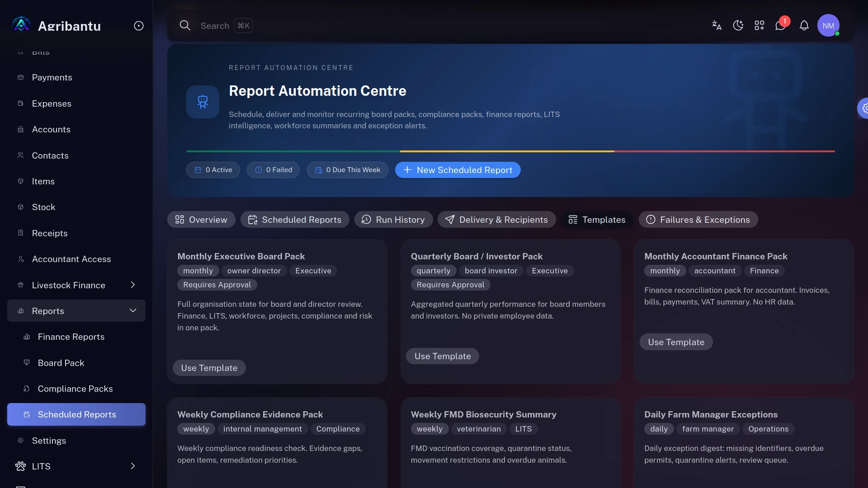Open chat messages with badge
The width and height of the screenshot is (868, 488).
(x=781, y=24)
